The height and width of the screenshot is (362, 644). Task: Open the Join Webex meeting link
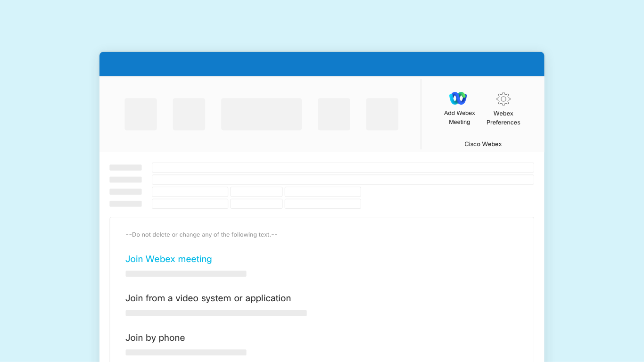[x=169, y=259]
